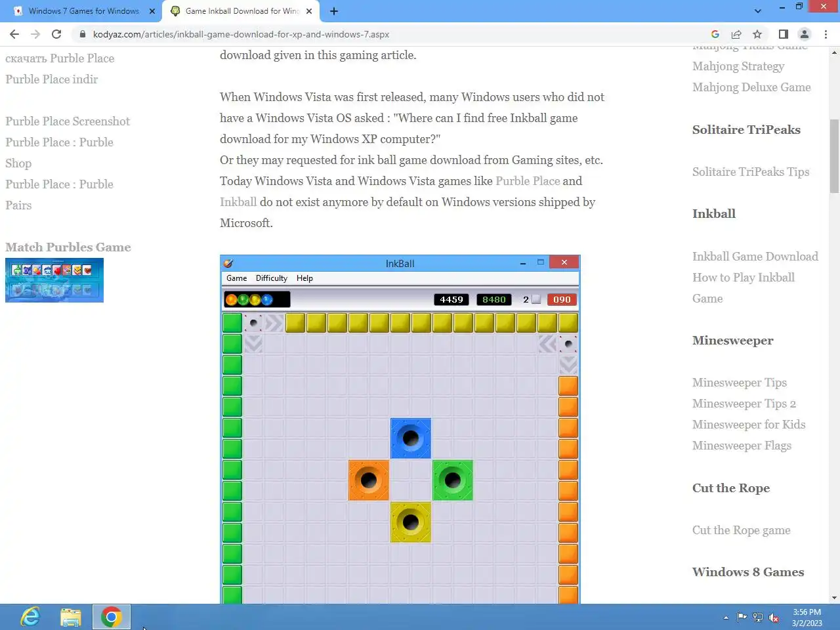This screenshot has width=840, height=630.
Task: Click the address bar URL
Action: point(241,34)
